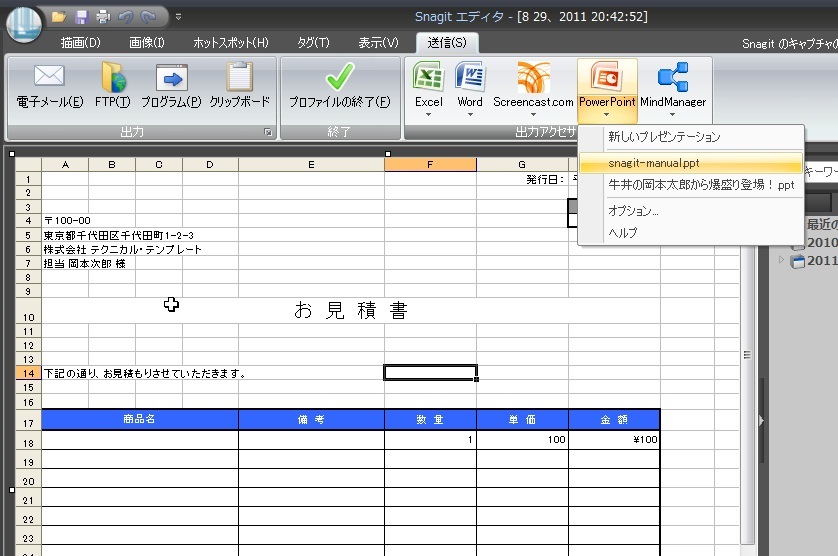Collapse side panel with the arrow handle
This screenshot has width=838, height=556.
[x=762, y=421]
